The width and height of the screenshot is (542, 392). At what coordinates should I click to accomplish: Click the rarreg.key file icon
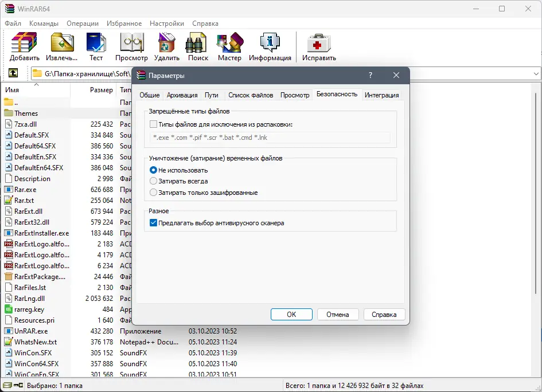click(x=9, y=309)
